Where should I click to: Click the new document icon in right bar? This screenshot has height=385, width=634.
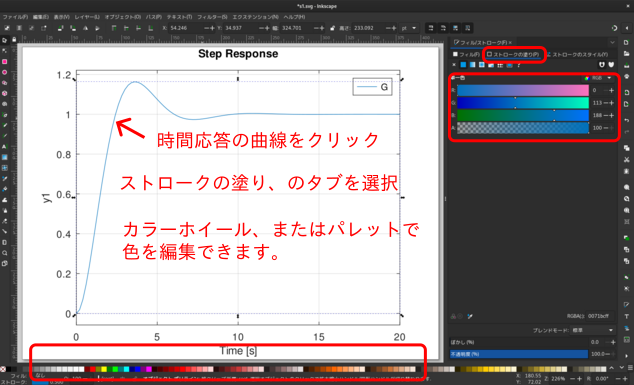(626, 42)
